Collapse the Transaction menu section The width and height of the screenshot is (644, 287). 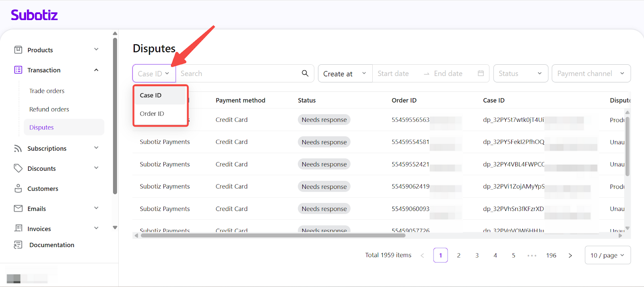pos(96,70)
